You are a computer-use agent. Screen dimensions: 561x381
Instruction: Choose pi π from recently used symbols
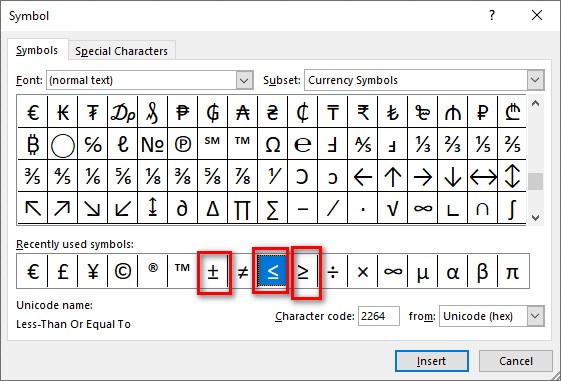click(513, 271)
